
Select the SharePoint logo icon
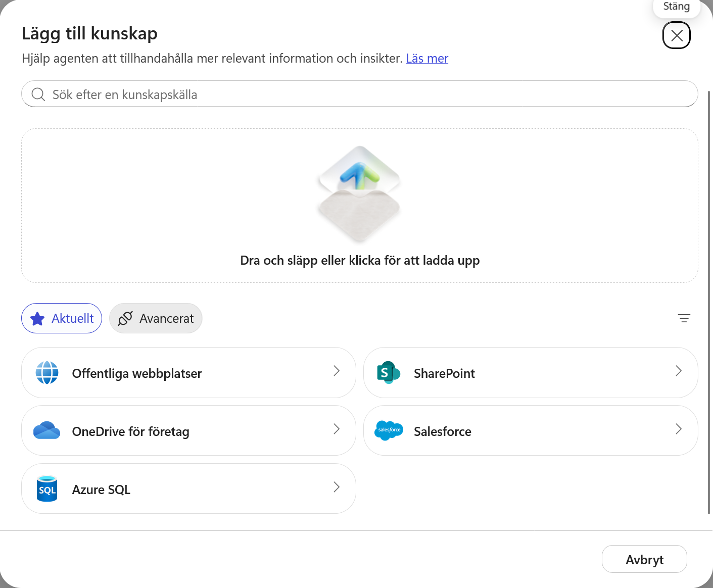coord(389,373)
